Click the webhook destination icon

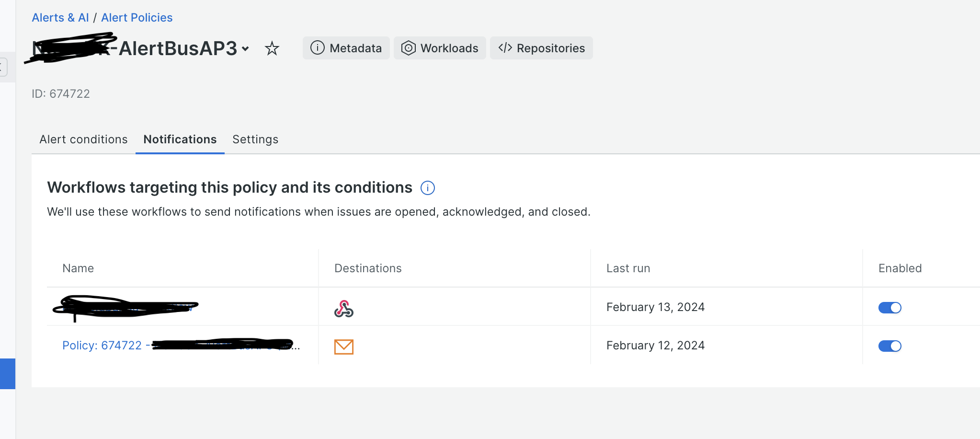[343, 309]
